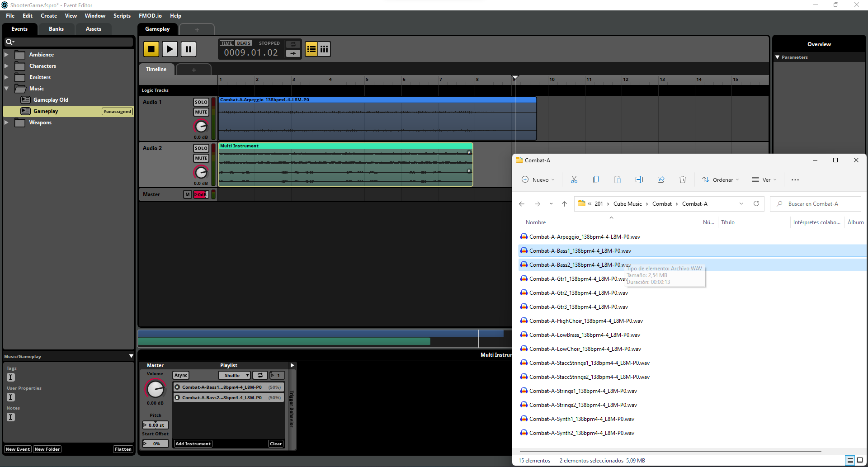
Task: Collapse the Music folder
Action: (x=6, y=89)
